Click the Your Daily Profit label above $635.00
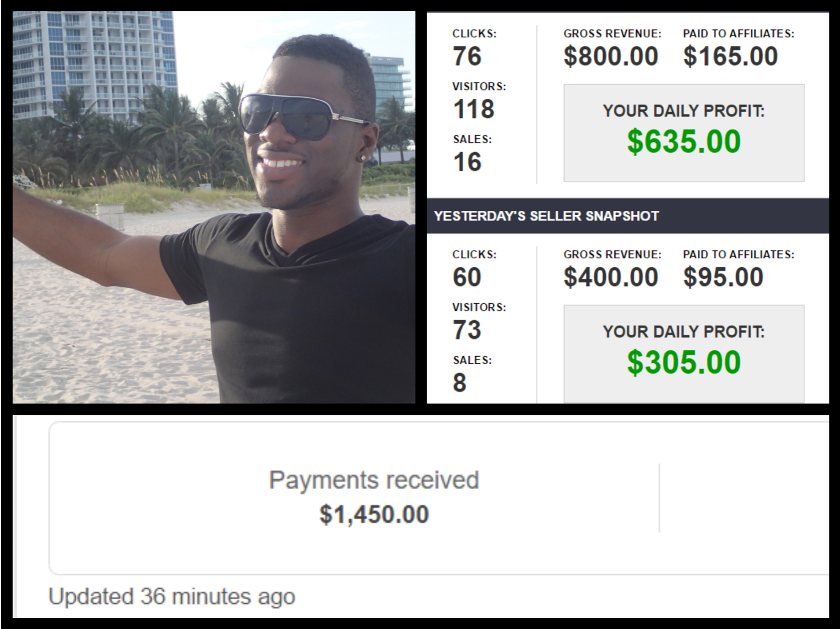The height and width of the screenshot is (629, 840). (684, 111)
